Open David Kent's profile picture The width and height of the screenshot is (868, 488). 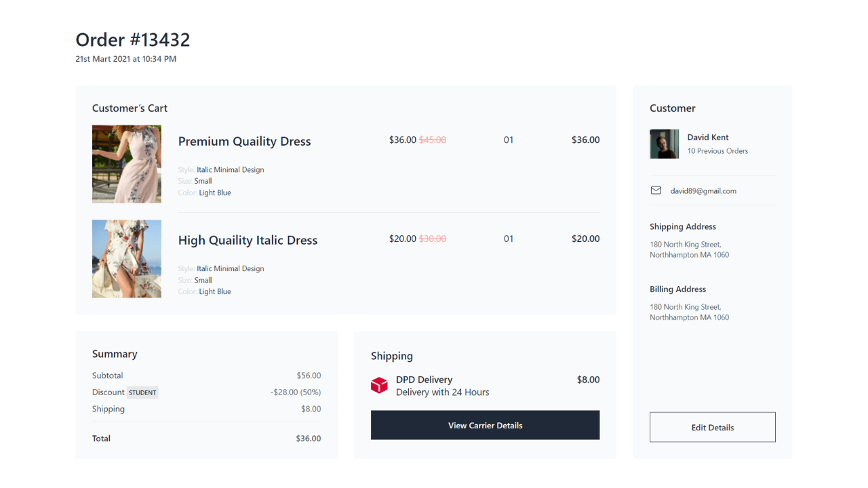(664, 144)
